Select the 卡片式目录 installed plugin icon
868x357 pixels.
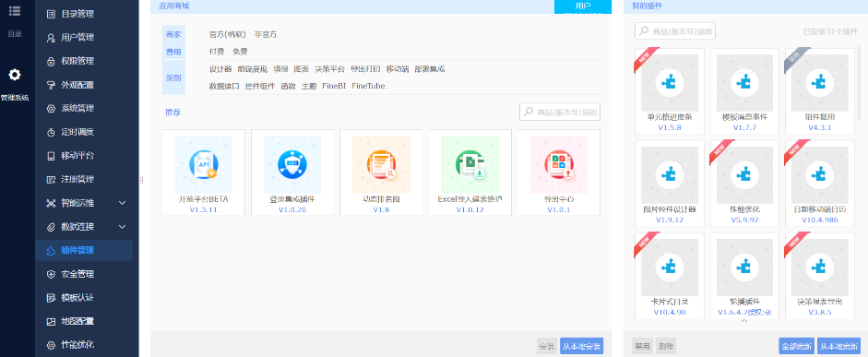point(670,268)
